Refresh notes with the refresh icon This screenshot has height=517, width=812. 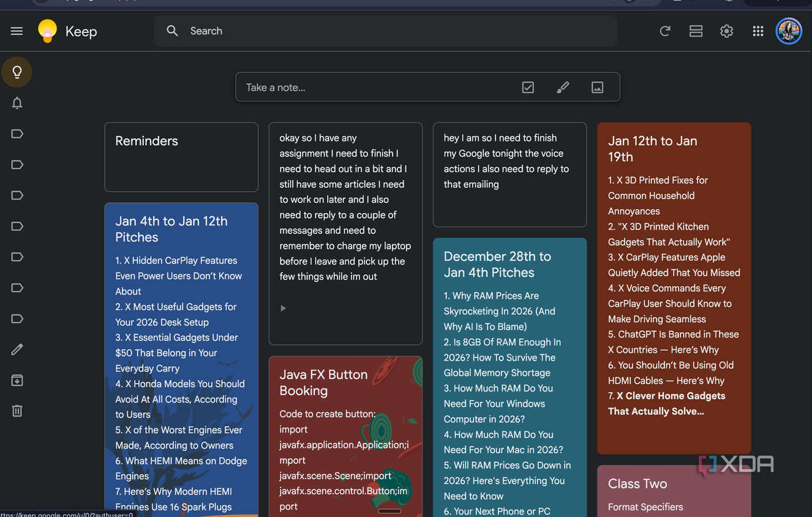[x=665, y=31]
